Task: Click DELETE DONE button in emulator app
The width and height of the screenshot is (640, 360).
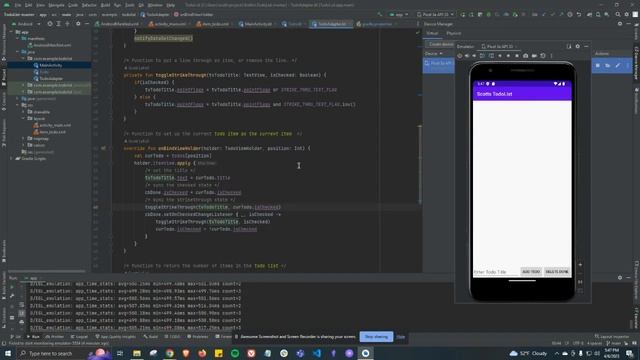Action: point(557,271)
